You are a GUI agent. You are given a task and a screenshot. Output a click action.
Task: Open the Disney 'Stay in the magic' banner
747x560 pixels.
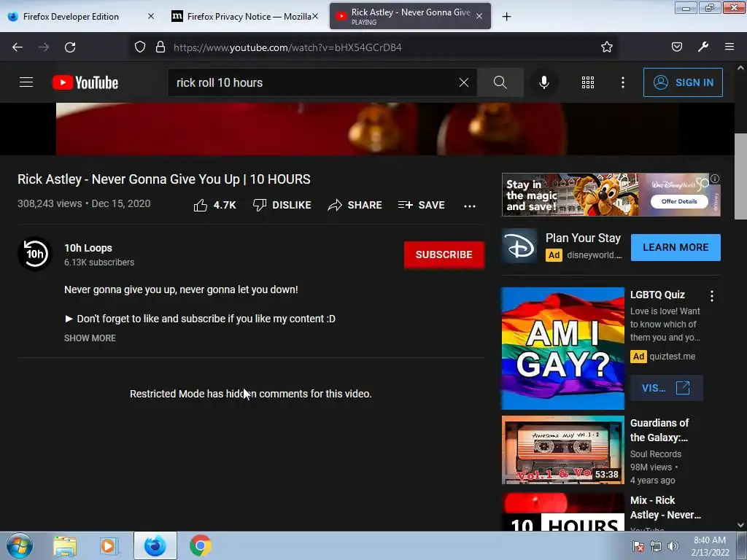(x=611, y=194)
